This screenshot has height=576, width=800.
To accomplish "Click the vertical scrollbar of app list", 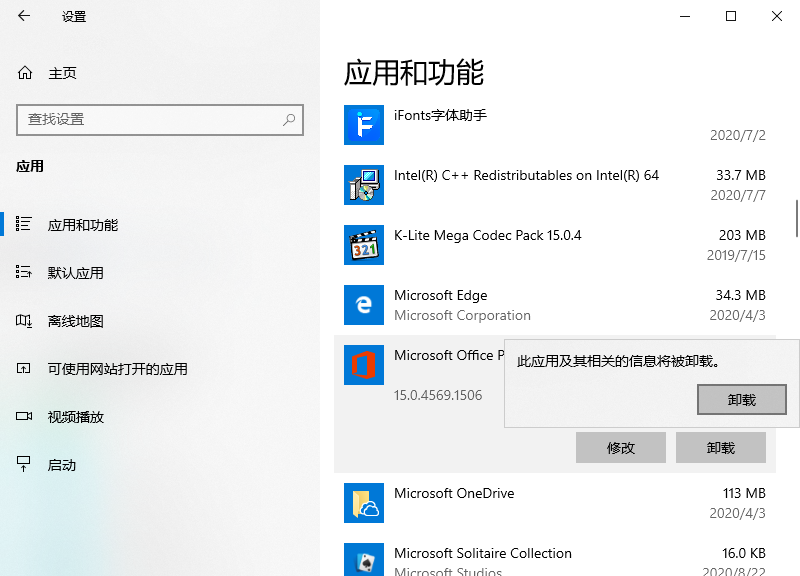I will (x=796, y=218).
